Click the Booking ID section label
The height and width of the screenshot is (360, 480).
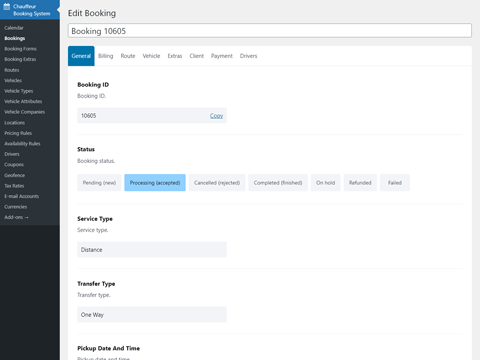click(x=93, y=85)
